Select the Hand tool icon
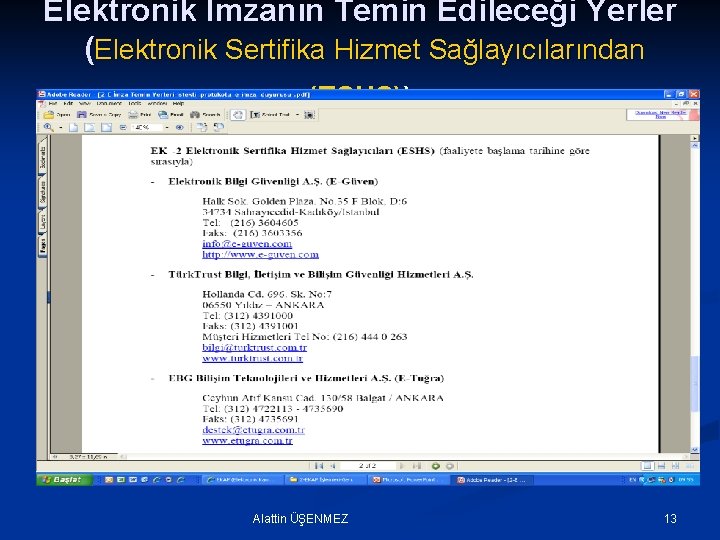Image resolution: width=720 pixels, height=540 pixels. pos(237,115)
